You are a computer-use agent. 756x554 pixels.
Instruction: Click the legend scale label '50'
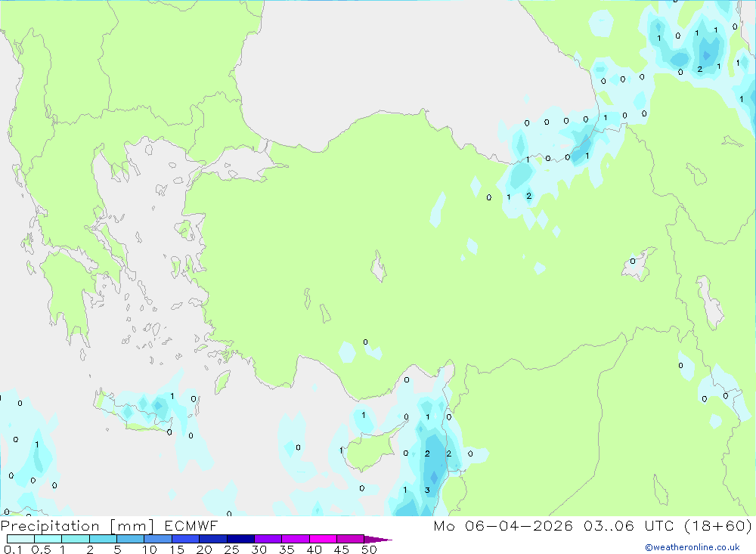pyautogui.click(x=369, y=549)
